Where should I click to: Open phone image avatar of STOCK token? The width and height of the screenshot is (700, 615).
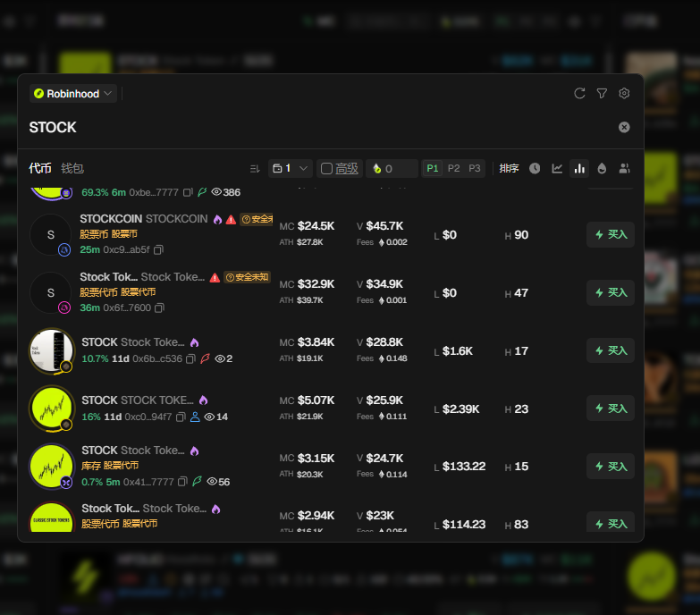52,350
